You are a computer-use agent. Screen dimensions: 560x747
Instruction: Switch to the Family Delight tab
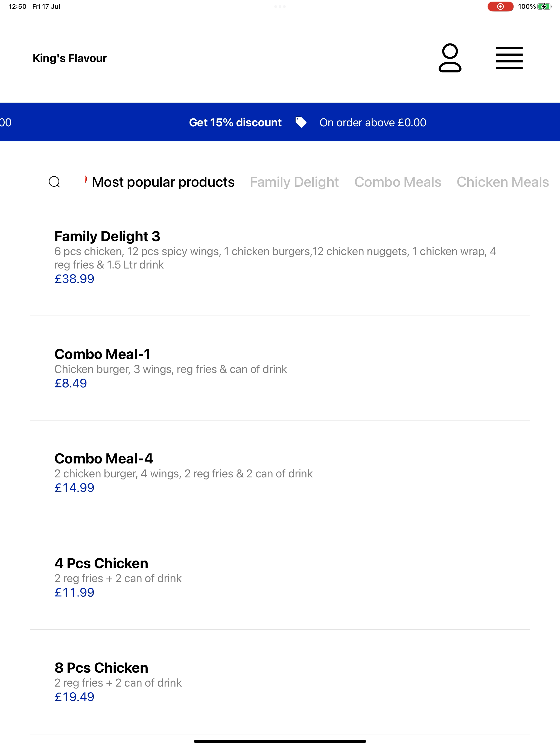click(294, 182)
